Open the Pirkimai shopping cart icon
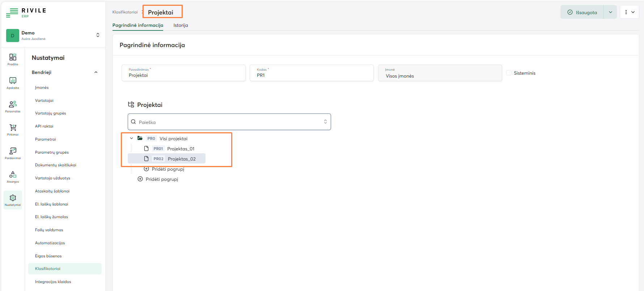This screenshot has height=291, width=644. click(x=13, y=129)
